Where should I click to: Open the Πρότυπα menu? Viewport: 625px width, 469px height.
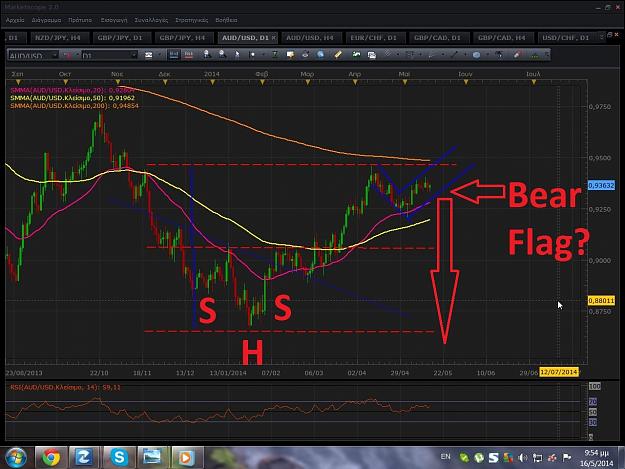[80, 20]
